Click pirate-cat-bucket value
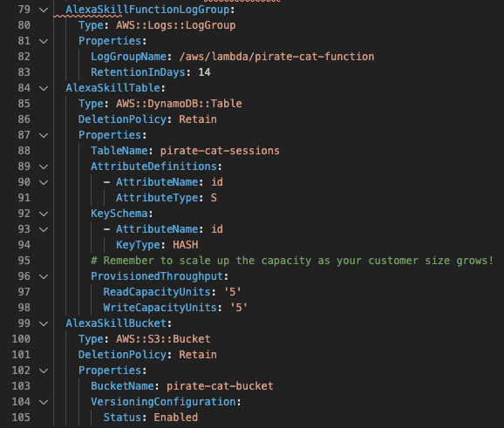Image resolution: width=504 pixels, height=428 pixels. (x=220, y=386)
